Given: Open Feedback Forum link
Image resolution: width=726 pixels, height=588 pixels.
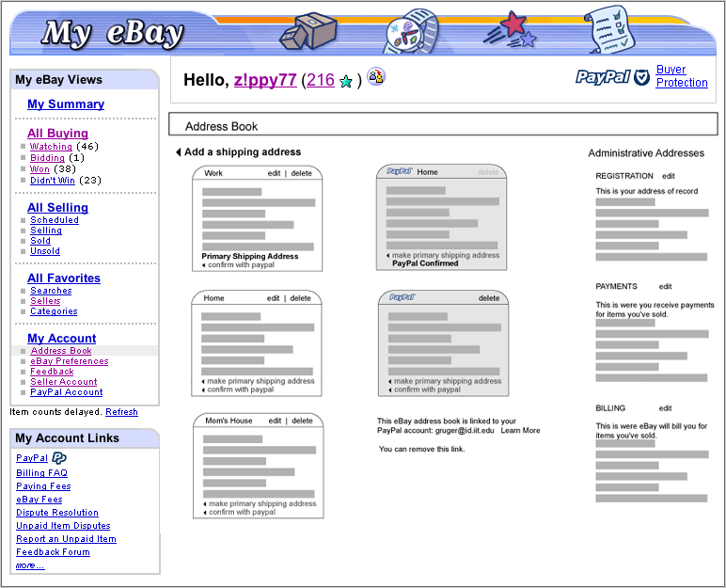Looking at the screenshot, I should coord(54,552).
